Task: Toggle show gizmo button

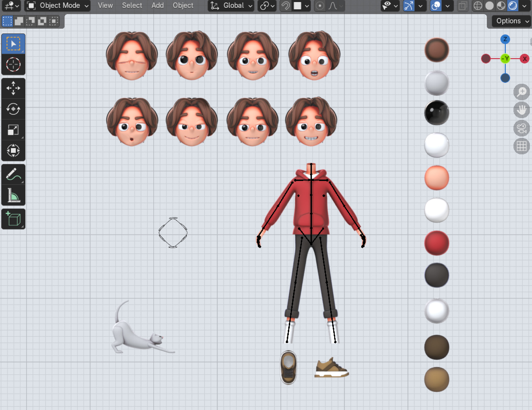Action: (409, 6)
